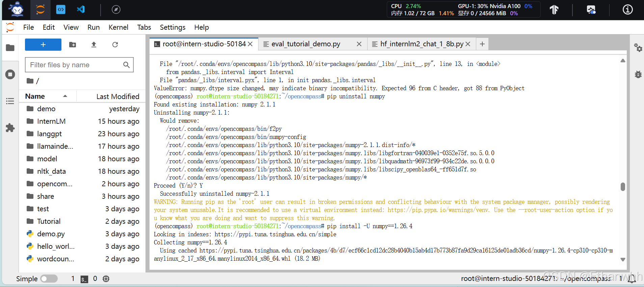Open the info circle icon in top bar
Screen dimensions: 644x287
(627, 9)
